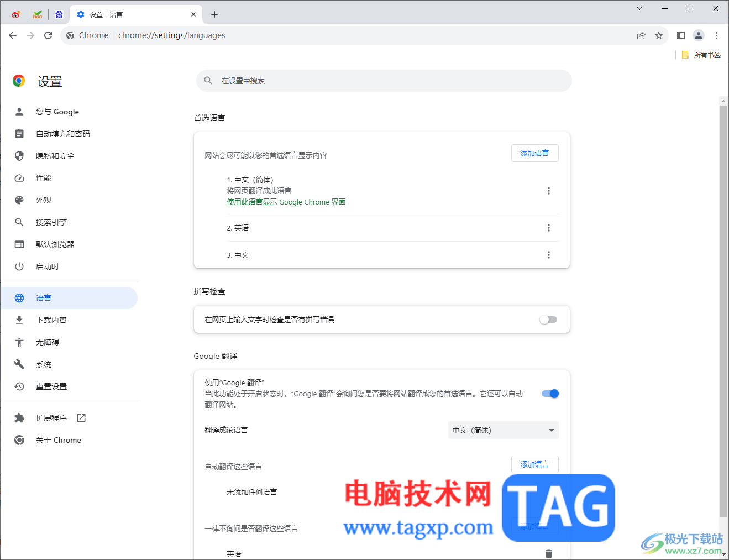Click the settings page vertical scrollbar
The height and width of the screenshot is (560, 729).
(x=723, y=311)
